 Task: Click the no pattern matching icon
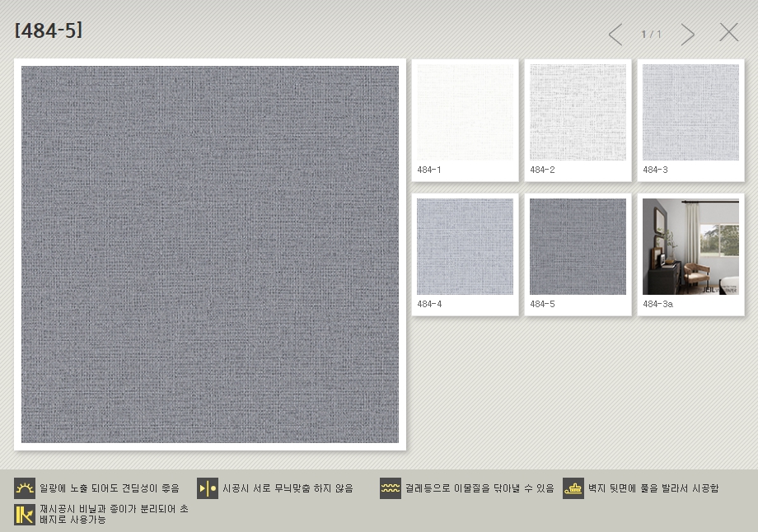point(208,488)
